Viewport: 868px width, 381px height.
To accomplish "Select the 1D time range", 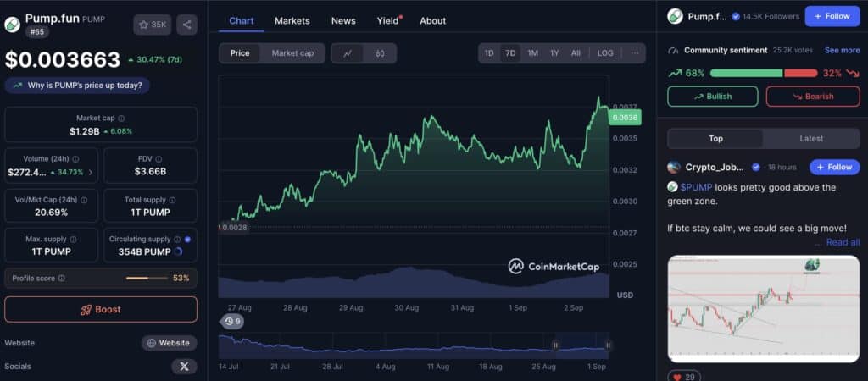I will click(x=489, y=53).
